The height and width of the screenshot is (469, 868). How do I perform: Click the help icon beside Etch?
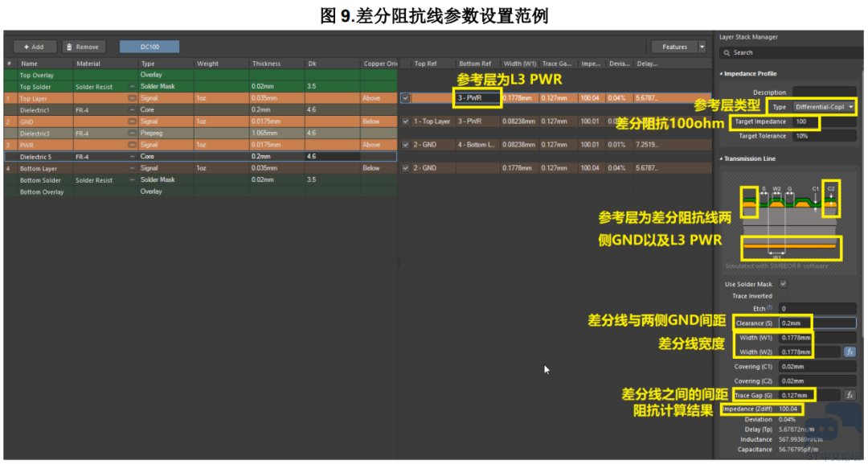(769, 308)
